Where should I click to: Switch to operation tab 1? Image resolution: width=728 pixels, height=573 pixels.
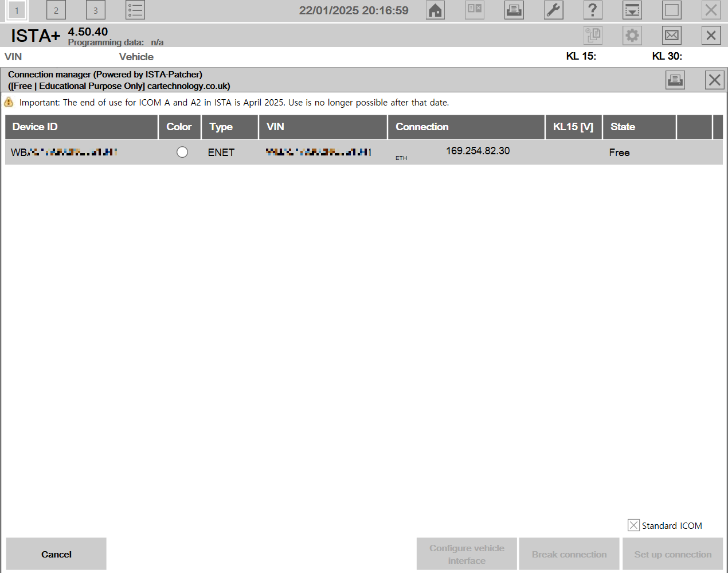tap(17, 10)
